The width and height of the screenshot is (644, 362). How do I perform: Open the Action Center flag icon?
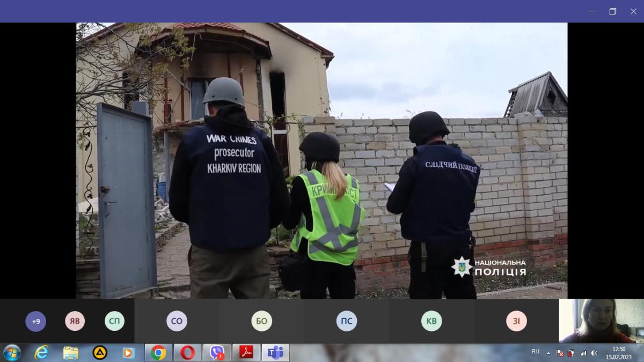(x=560, y=353)
